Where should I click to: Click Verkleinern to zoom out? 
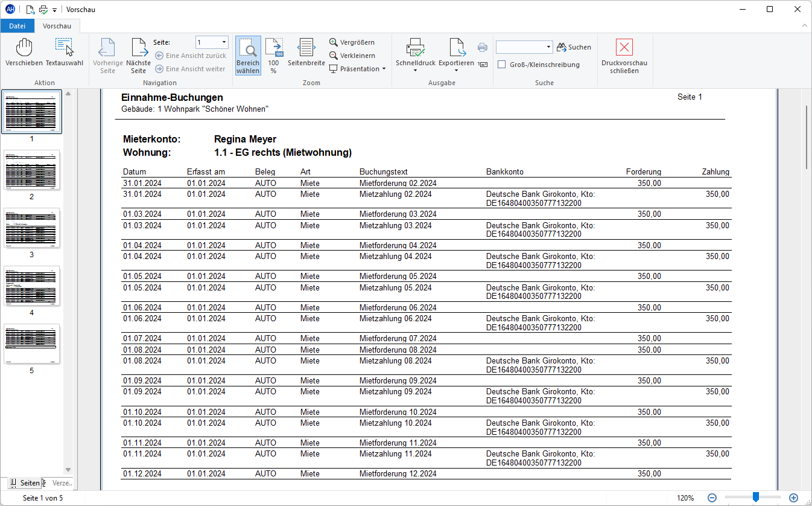coord(352,56)
